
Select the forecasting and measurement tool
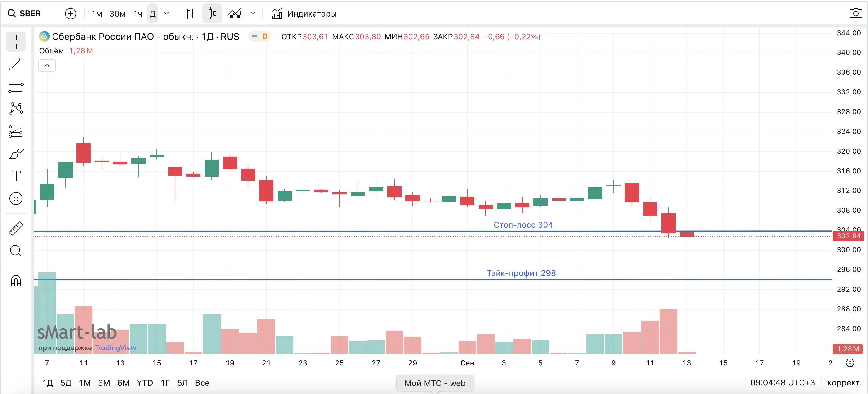click(16, 131)
